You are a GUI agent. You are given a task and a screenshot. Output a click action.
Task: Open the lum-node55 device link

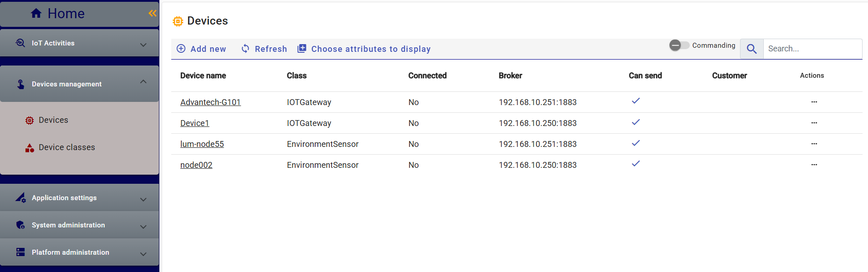202,144
